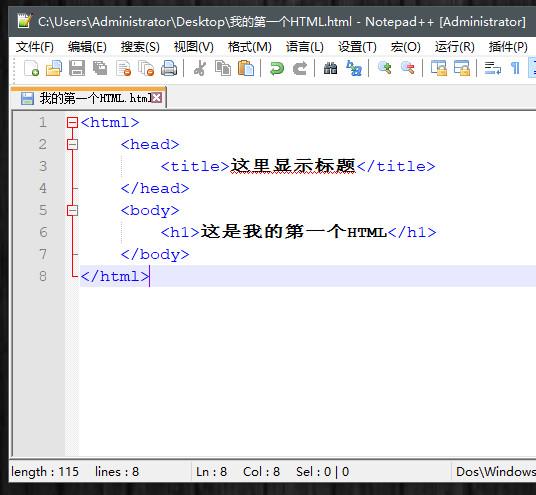Open the 插件(P) menu

point(508,47)
